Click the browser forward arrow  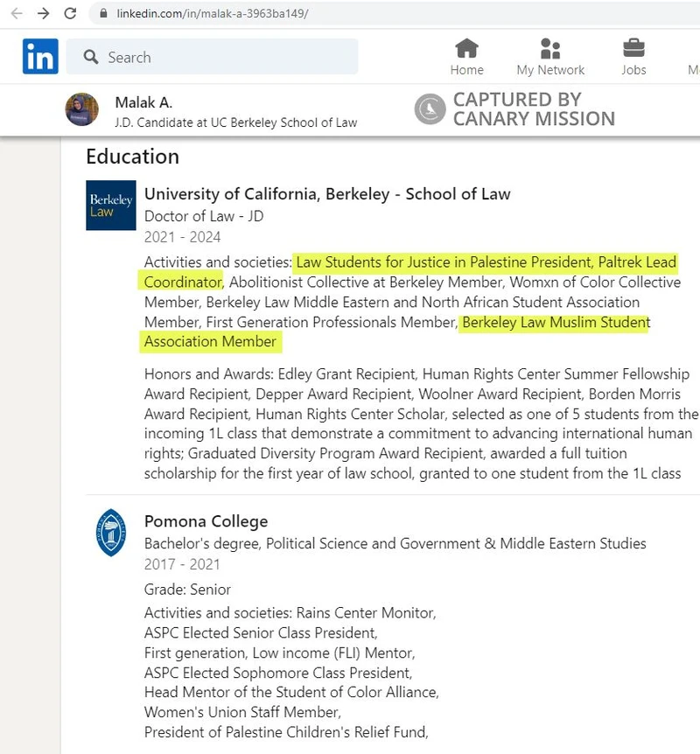tap(43, 13)
